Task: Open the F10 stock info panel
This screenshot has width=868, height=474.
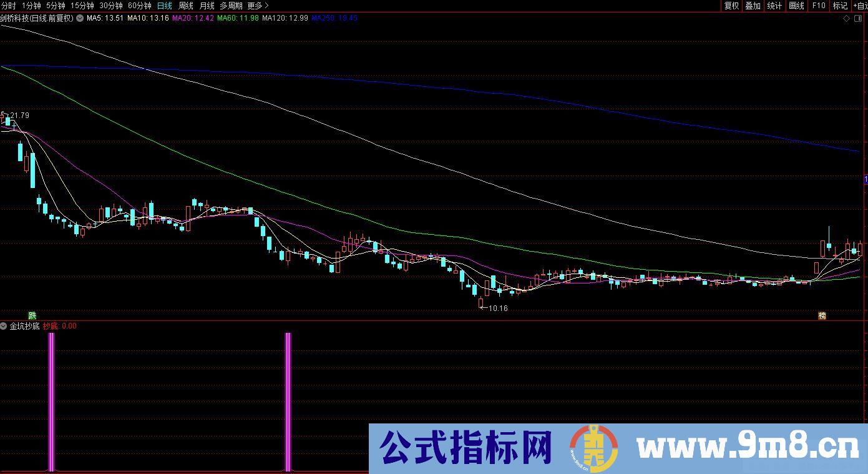Action: coord(819,6)
